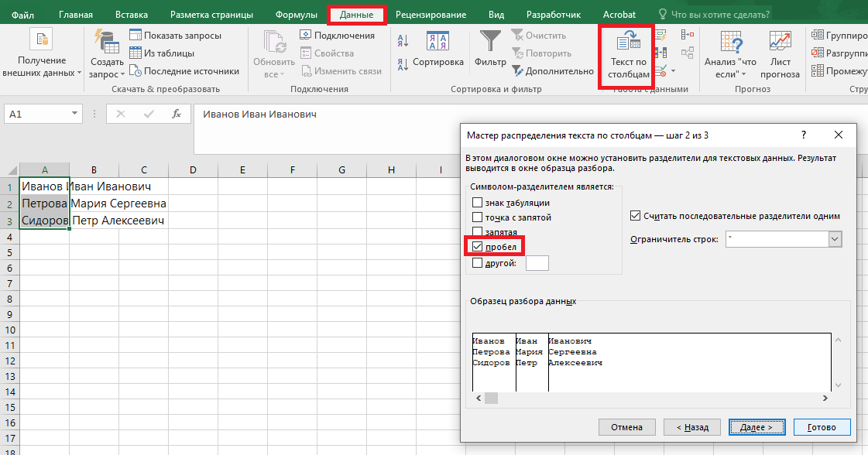
Task: Enable the запятая (Comma) checkbox
Action: (x=477, y=232)
